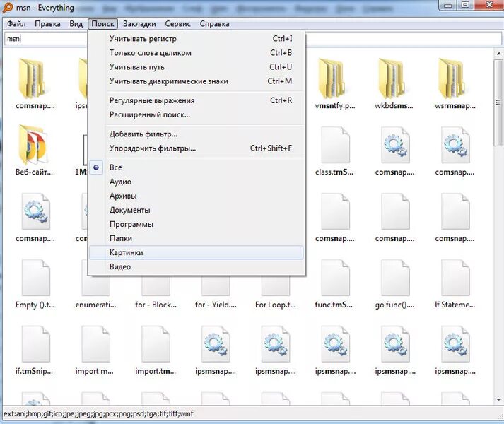Select the func.tmS... file
The image size is (504, 424).
(x=335, y=283)
